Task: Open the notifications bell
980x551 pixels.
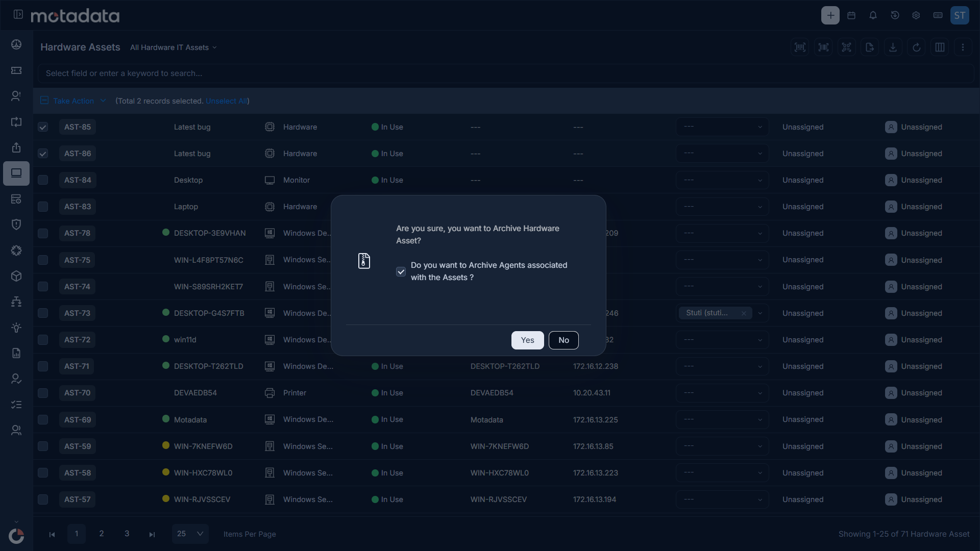Action: click(873, 15)
